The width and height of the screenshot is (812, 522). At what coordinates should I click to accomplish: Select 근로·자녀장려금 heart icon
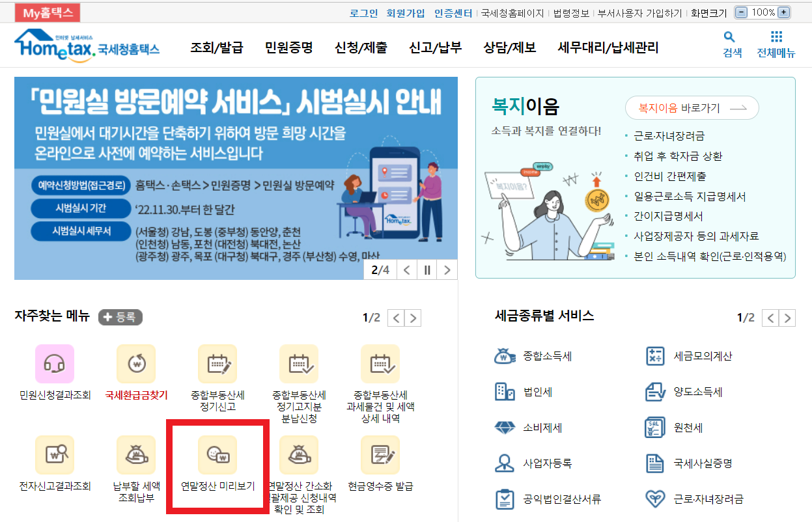tap(654, 499)
